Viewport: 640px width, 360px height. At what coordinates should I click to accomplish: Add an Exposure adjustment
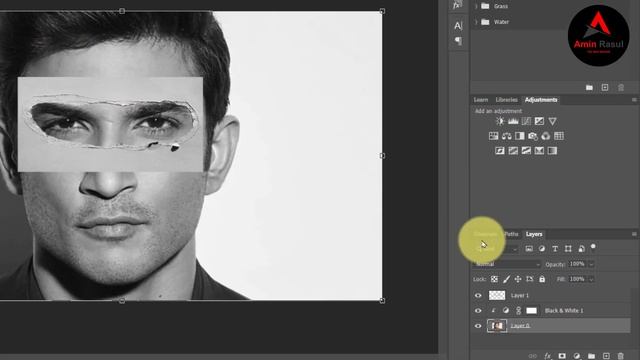tap(539, 121)
